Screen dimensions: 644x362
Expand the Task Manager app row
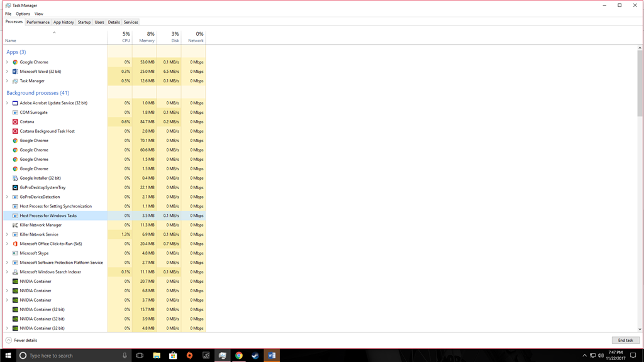tap(7, 81)
